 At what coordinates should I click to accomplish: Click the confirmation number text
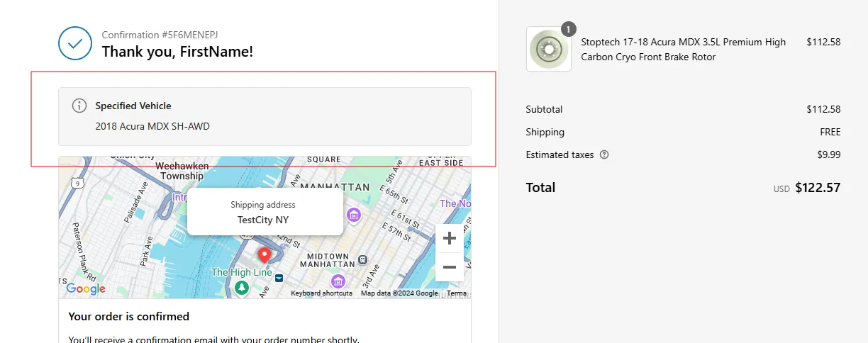(165, 35)
